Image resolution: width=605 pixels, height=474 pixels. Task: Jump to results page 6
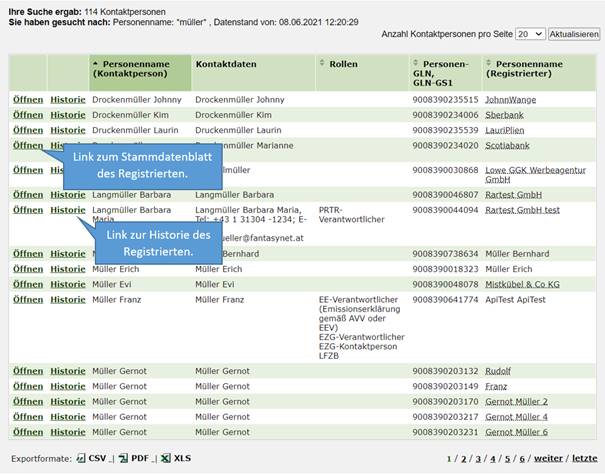523,458
